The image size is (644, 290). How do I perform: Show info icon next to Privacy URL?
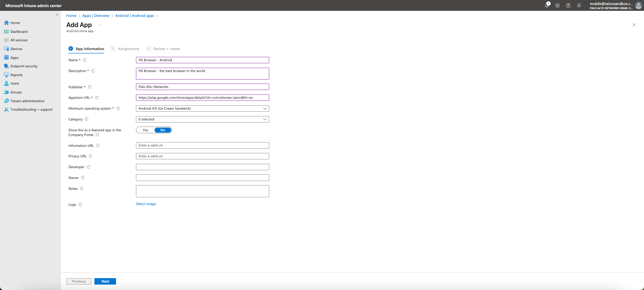[x=91, y=156]
